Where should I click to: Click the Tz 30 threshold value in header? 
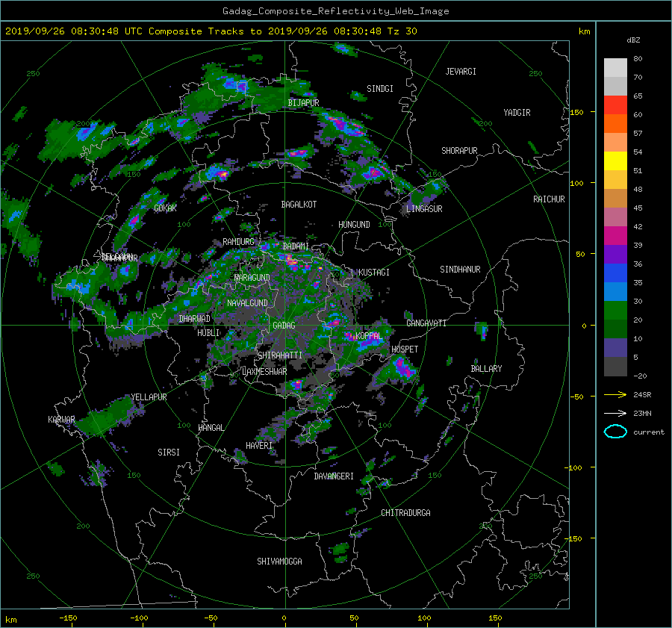pos(402,31)
